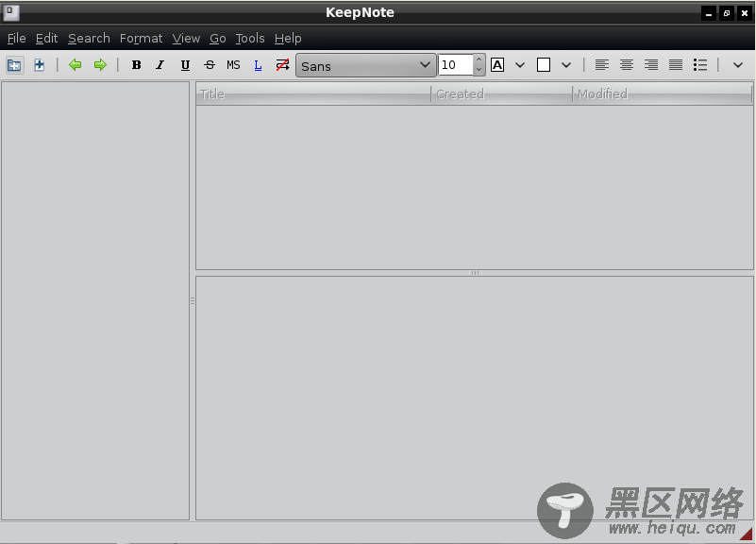Center align text
Screen dimensions: 756x544
click(x=627, y=64)
